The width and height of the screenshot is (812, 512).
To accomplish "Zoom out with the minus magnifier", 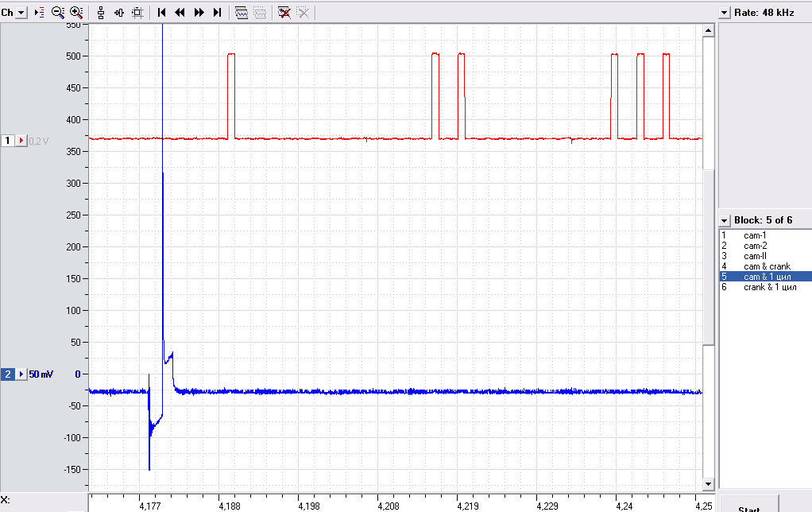I will click(x=57, y=13).
